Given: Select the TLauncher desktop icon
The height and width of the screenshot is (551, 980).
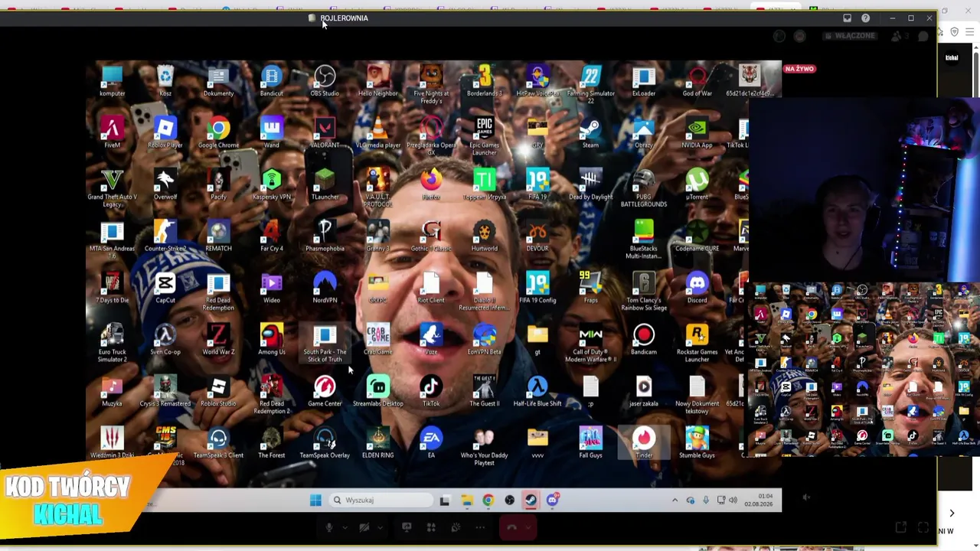Looking at the screenshot, I should [x=325, y=184].
